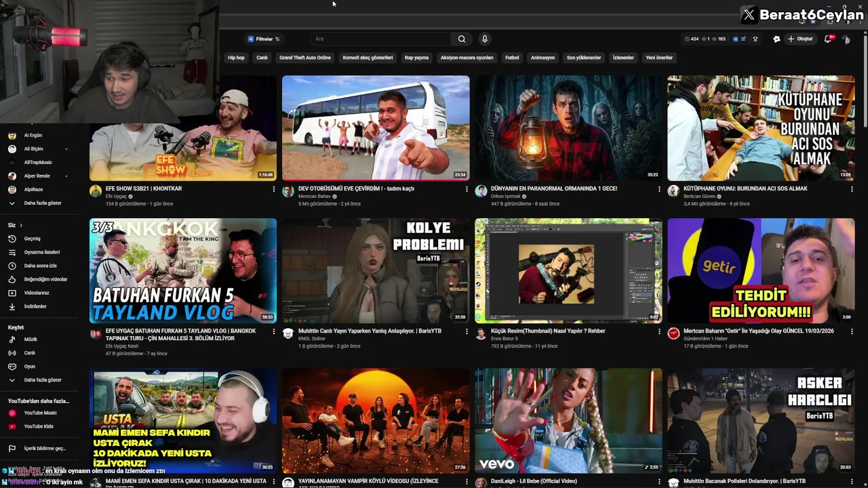
Task: Open the ASKER HARÇLIĞI thumbnail
Action: (761, 421)
